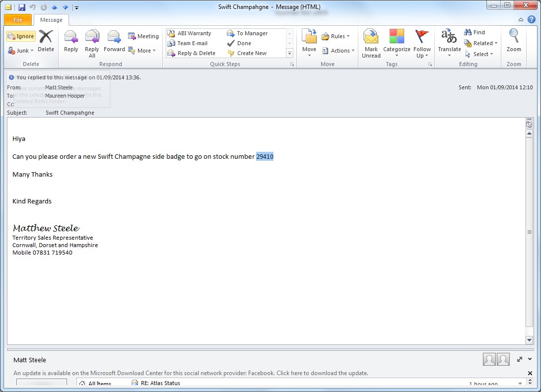Open the RE: Atlas Status item
This screenshot has height=392, width=541.
pos(160,383)
